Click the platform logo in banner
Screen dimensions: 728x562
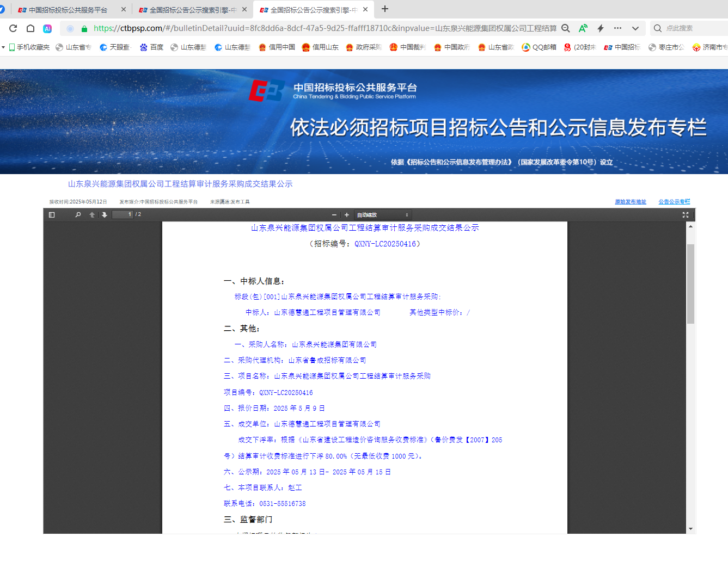point(267,90)
